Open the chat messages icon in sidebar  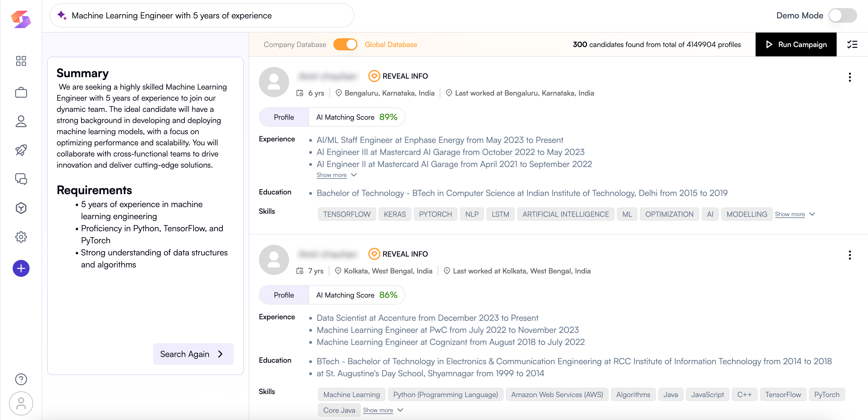[21, 179]
